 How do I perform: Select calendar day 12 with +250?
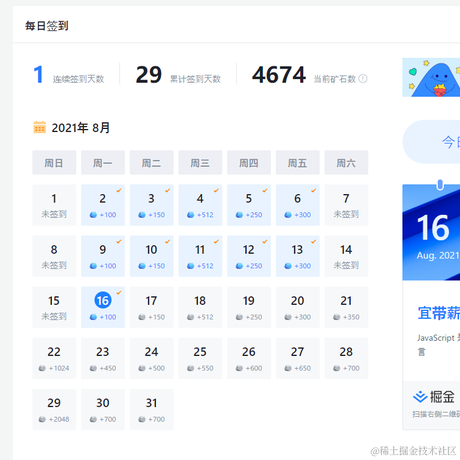pyautogui.click(x=249, y=256)
